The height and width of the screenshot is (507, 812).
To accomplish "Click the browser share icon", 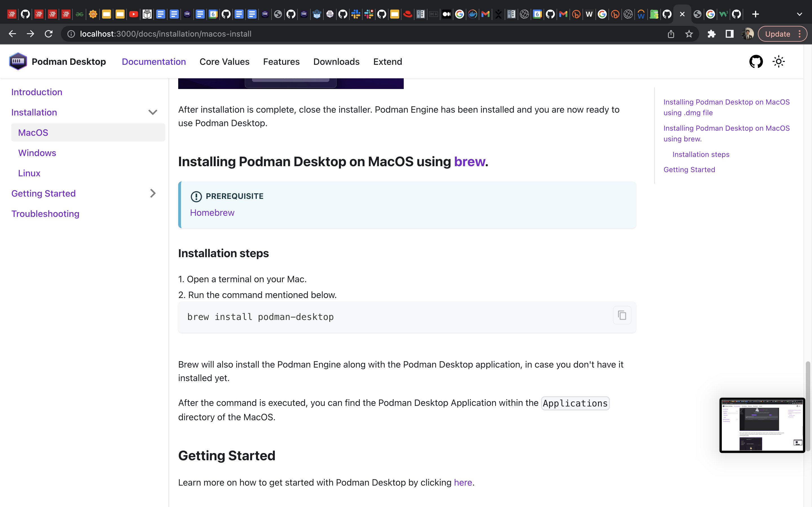I will pos(671,34).
